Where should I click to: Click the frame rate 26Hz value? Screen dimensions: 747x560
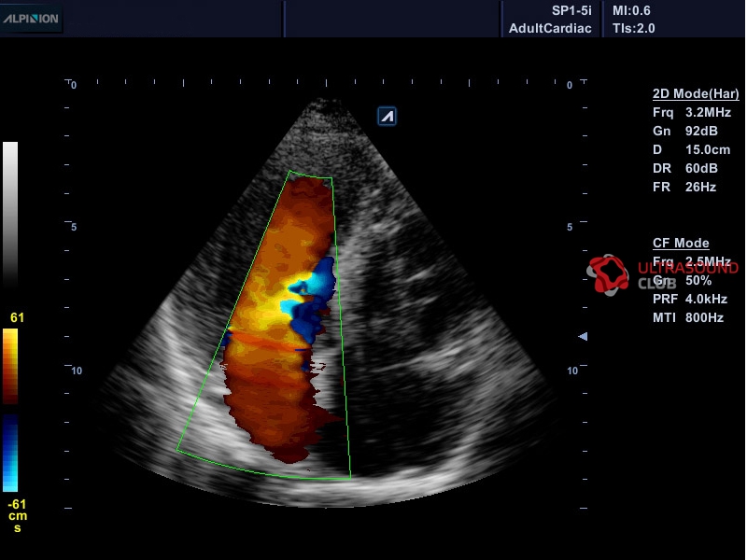pos(700,187)
